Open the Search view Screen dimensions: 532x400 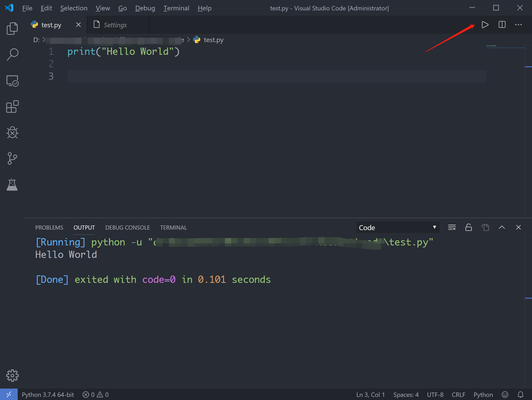pyautogui.click(x=12, y=54)
